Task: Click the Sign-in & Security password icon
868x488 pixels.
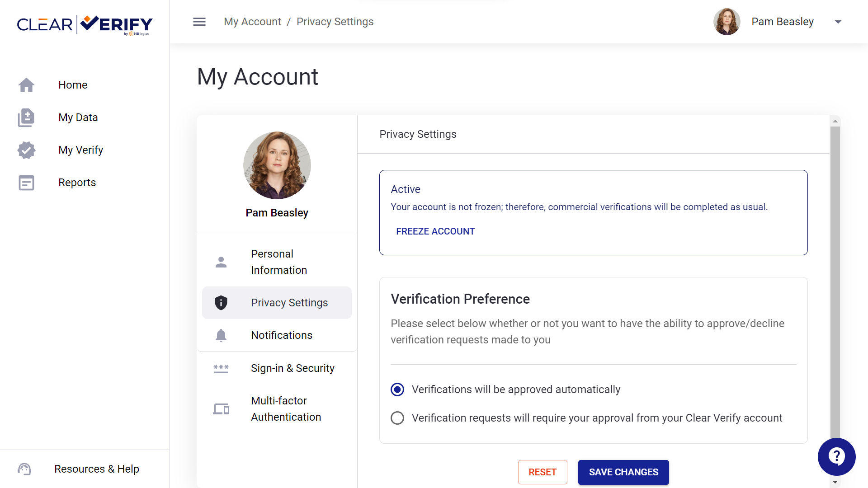Action: [x=221, y=368]
